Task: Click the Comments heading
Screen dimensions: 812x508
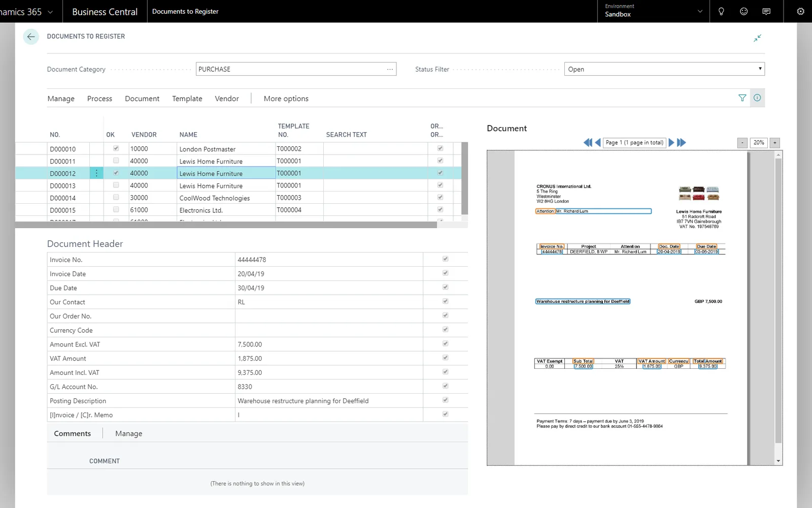Action: pyautogui.click(x=73, y=433)
